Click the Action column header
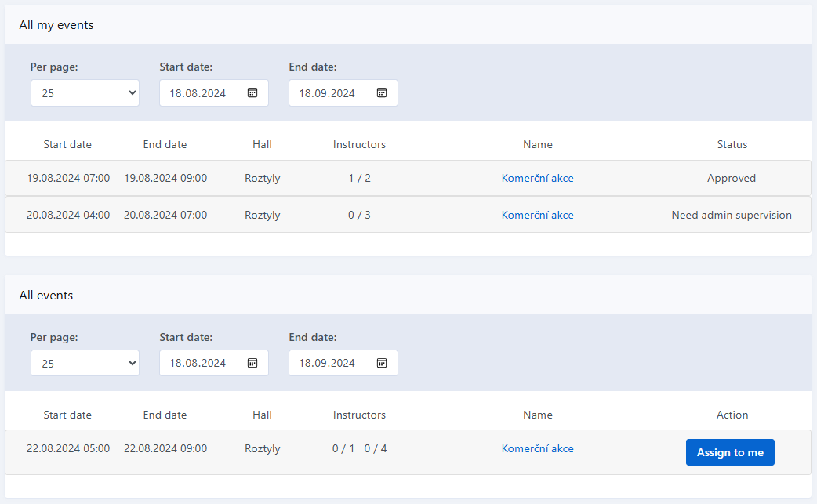Screen dimensions: 817x504 (732, 415)
